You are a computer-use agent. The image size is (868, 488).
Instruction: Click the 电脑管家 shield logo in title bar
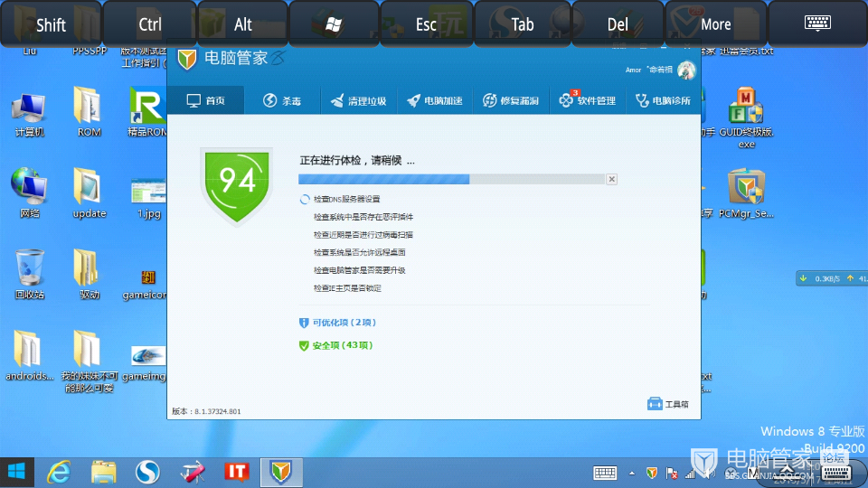pos(187,59)
